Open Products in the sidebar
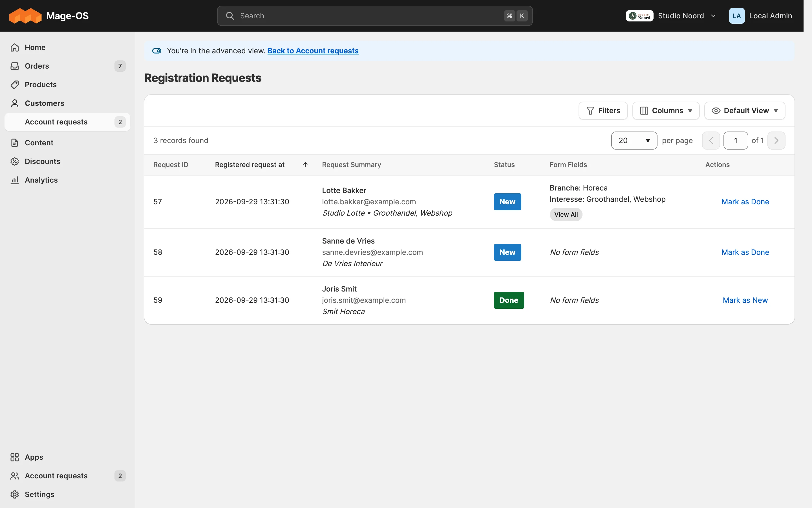812x508 pixels. [67, 85]
